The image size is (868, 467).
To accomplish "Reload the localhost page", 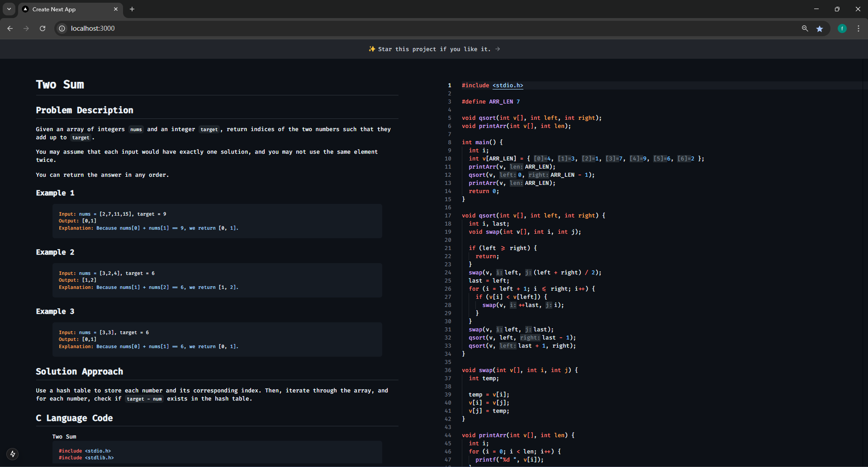I will click(x=43, y=28).
